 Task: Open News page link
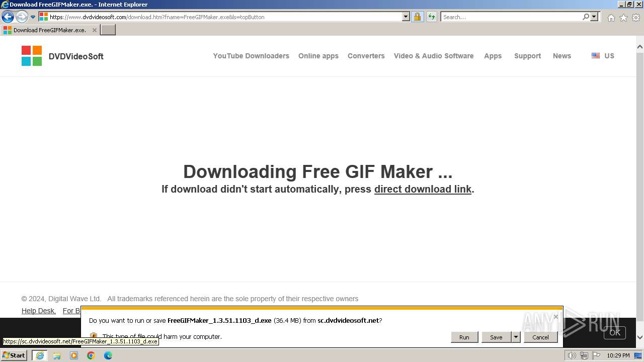pyautogui.click(x=562, y=56)
